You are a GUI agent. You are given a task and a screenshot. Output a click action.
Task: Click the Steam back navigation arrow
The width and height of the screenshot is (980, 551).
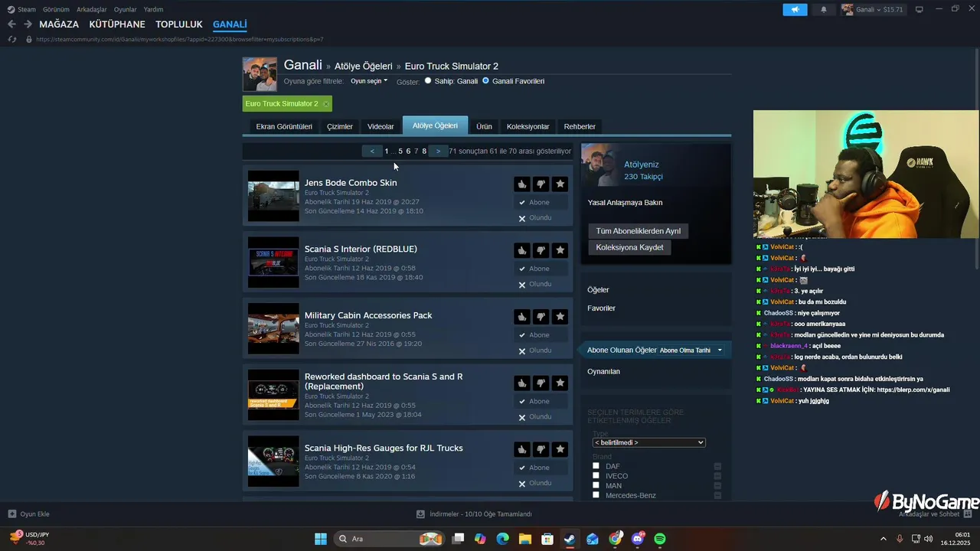tap(11, 24)
